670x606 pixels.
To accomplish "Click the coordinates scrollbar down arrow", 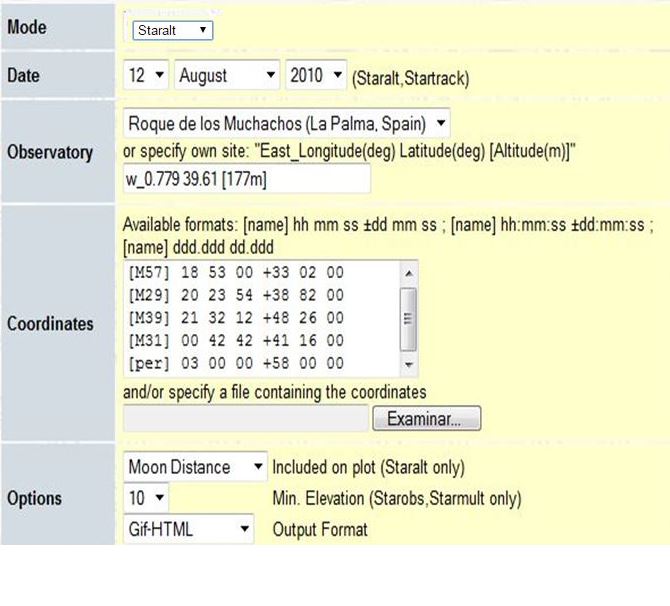I will pos(409,365).
